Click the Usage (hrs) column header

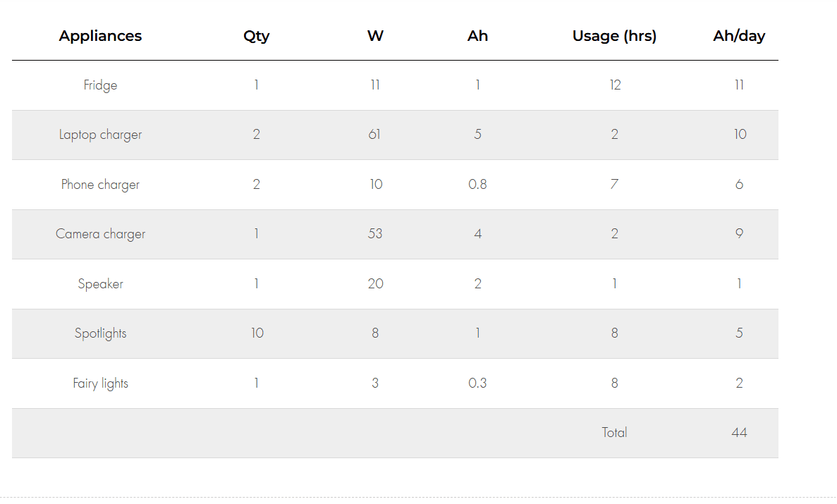coord(614,37)
